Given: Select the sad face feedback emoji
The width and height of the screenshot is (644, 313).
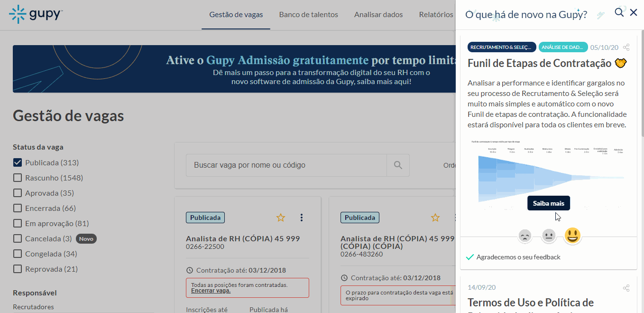Looking at the screenshot, I should coord(524,236).
